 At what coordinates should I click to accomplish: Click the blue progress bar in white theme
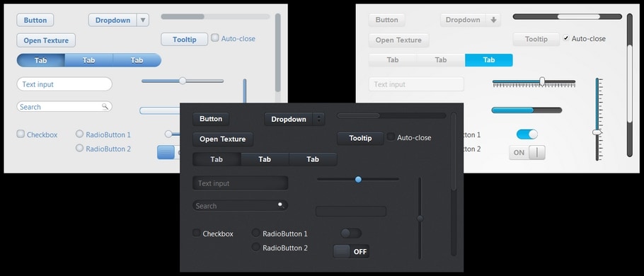point(527,110)
